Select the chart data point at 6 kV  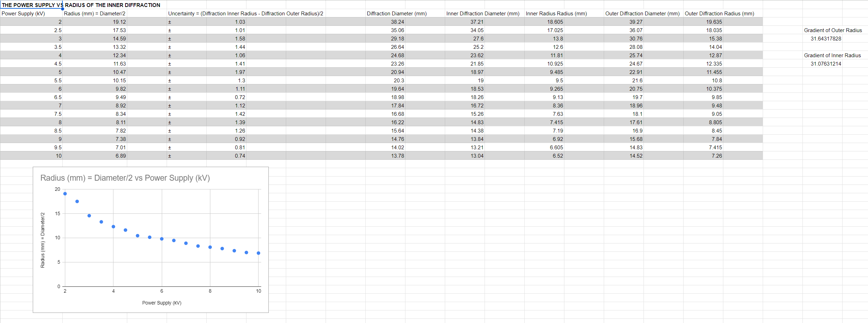[x=162, y=239]
